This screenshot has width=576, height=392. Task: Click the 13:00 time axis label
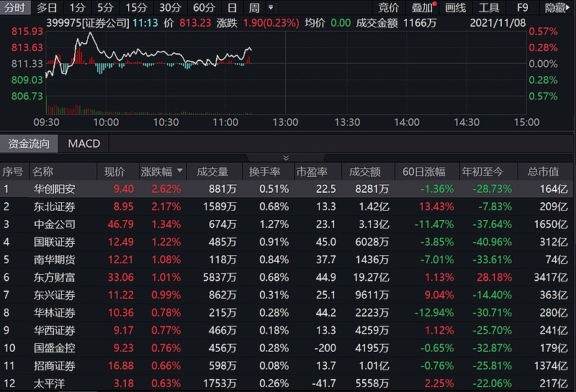point(285,122)
